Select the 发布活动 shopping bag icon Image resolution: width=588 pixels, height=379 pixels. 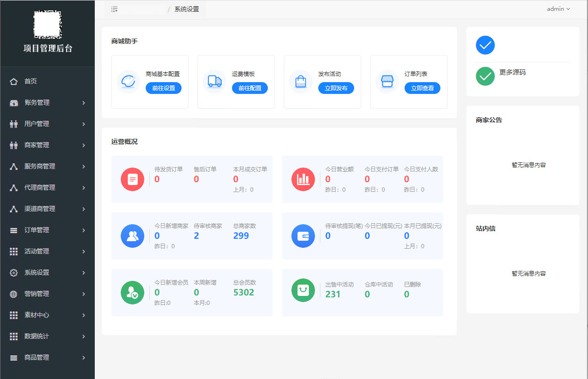[300, 82]
